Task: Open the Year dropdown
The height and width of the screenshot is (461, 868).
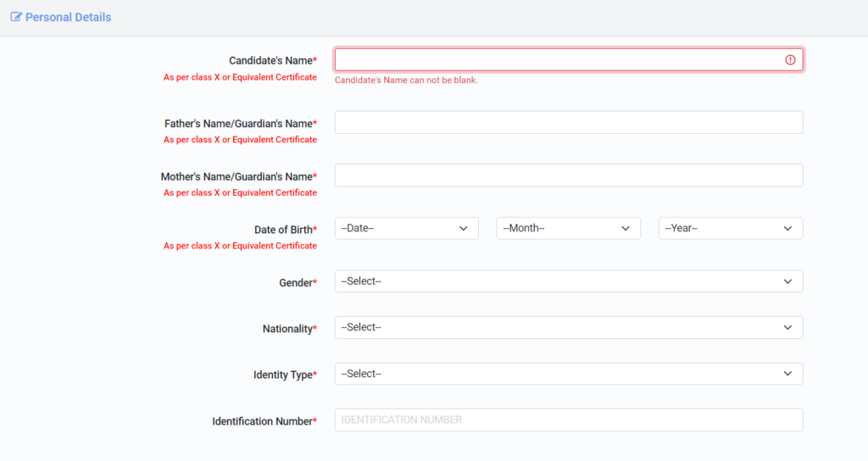Action: (730, 228)
